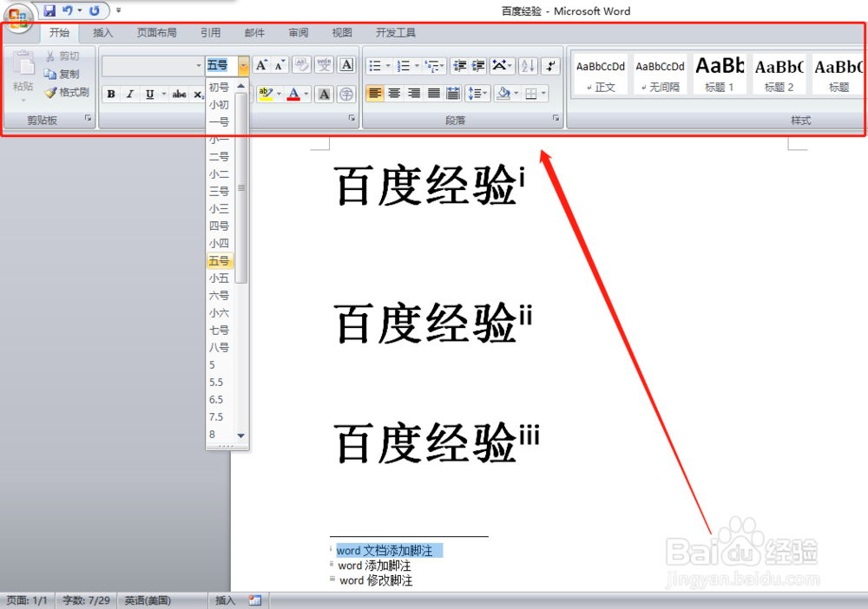This screenshot has width=868, height=609.
Task: Open the borders dropdown arrow
Action: (543, 94)
